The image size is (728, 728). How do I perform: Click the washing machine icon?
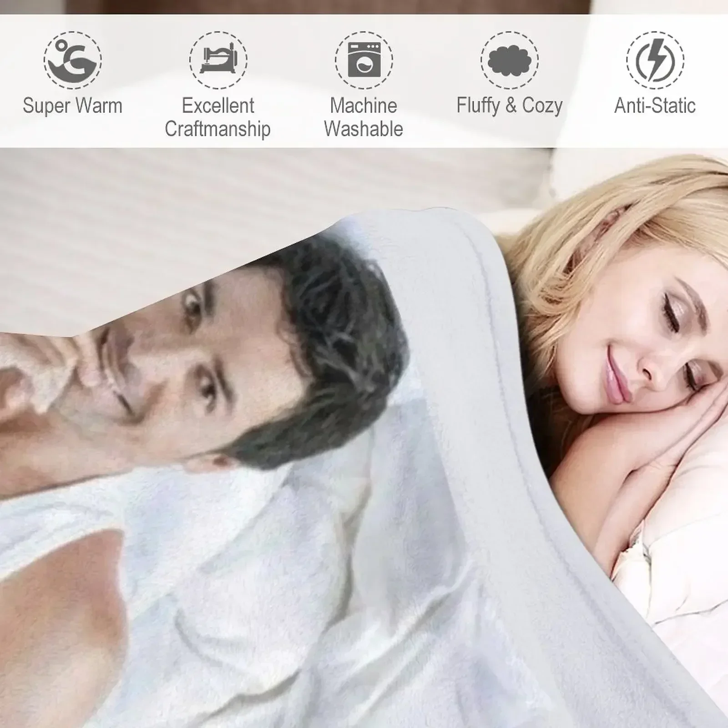coord(364,60)
